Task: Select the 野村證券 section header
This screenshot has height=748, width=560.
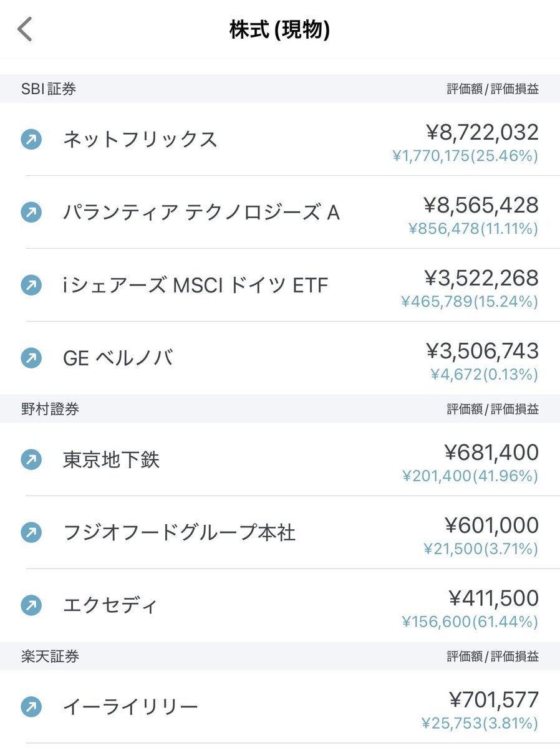Action: pos(280,409)
